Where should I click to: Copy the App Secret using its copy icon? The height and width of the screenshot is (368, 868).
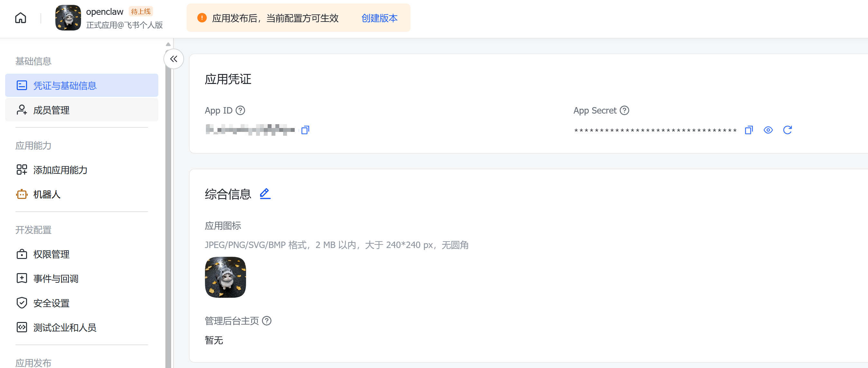coord(748,130)
